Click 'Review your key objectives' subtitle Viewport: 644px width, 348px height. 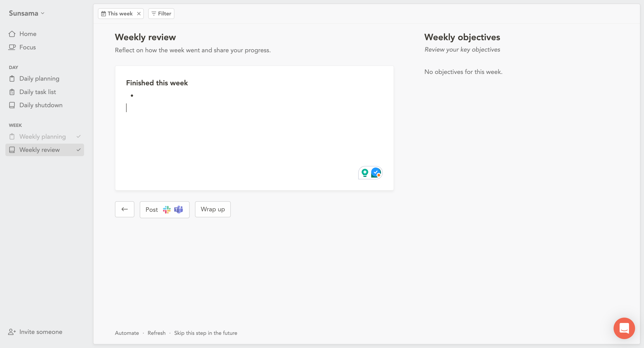pos(462,49)
